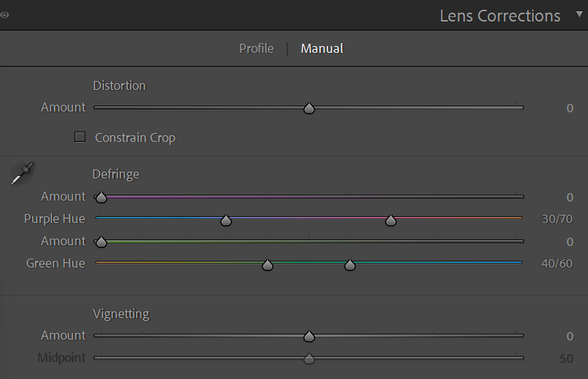Click the Distortion section label
Viewport: 588px width, 379px height.
click(120, 85)
